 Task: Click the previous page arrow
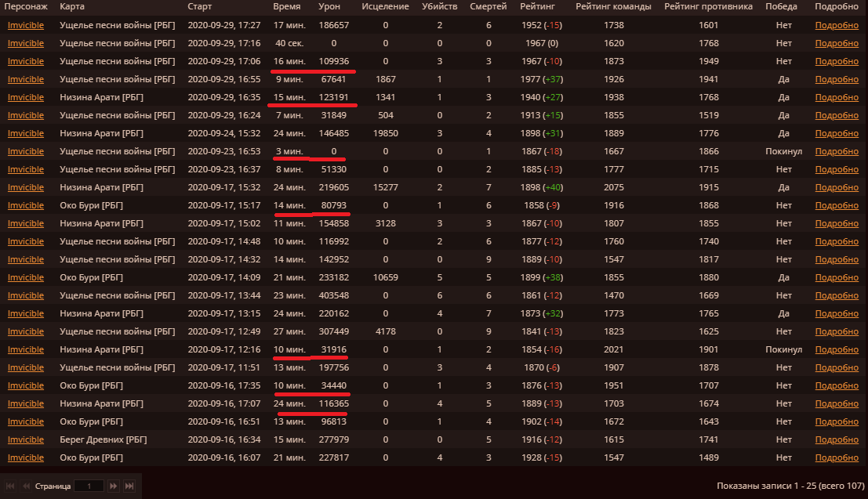pyautogui.click(x=26, y=486)
